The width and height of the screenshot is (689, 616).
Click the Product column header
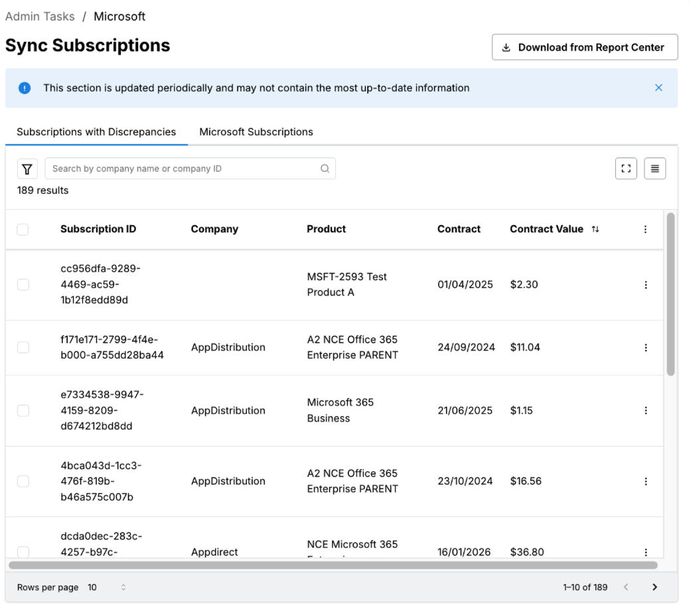(326, 229)
